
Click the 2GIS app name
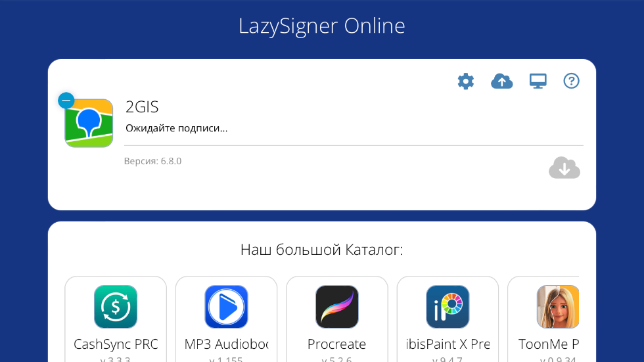tap(142, 107)
